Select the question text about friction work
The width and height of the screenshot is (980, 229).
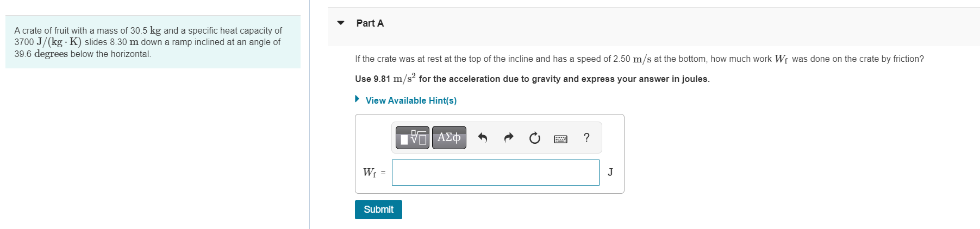tap(639, 59)
